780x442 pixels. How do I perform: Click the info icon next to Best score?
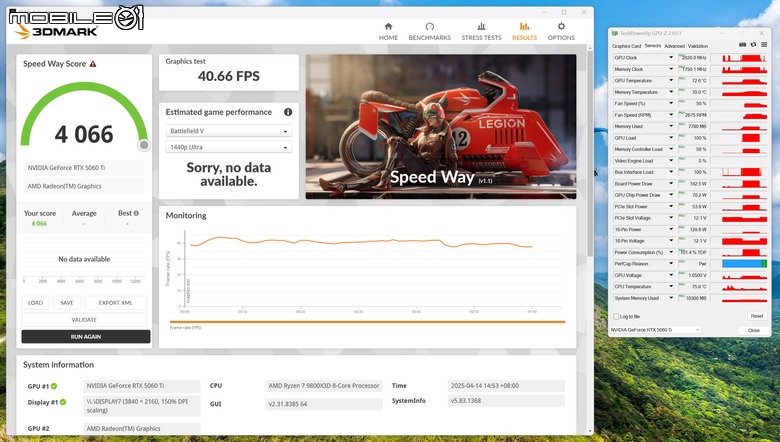[x=136, y=213]
